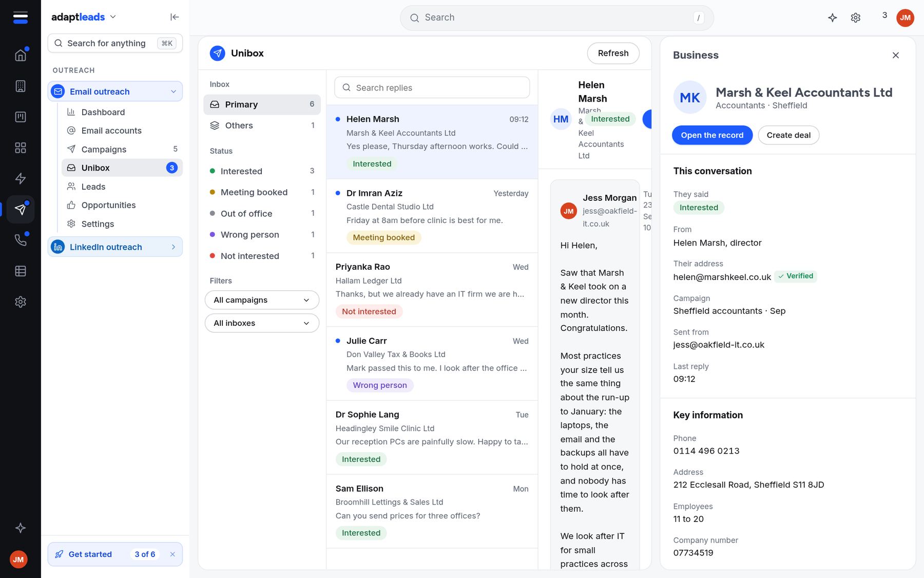Open the JM user avatar top right

[x=905, y=17]
